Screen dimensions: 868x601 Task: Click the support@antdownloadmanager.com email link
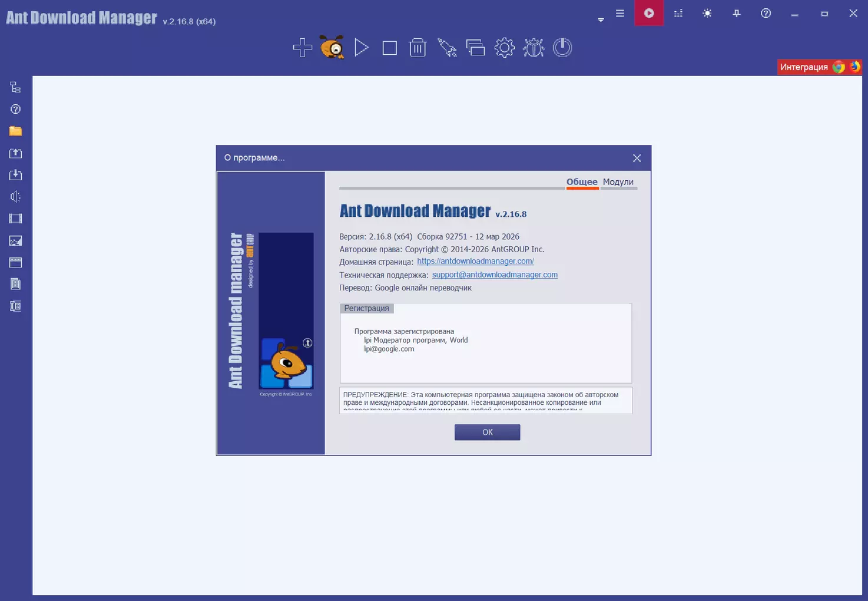tap(495, 275)
